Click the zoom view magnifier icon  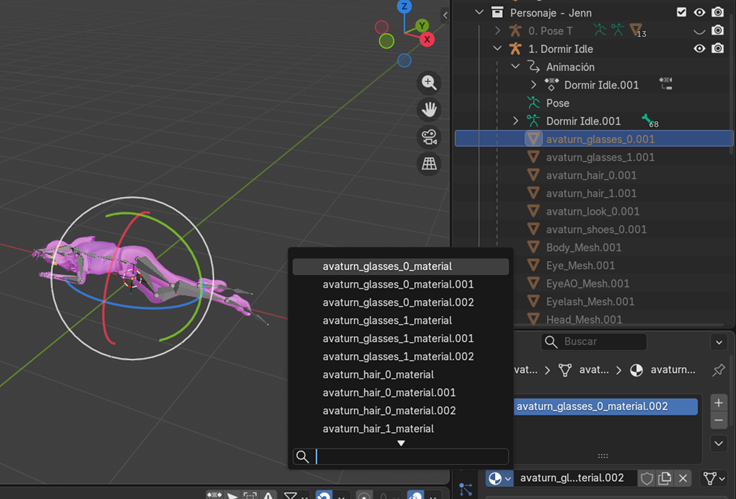coord(429,83)
